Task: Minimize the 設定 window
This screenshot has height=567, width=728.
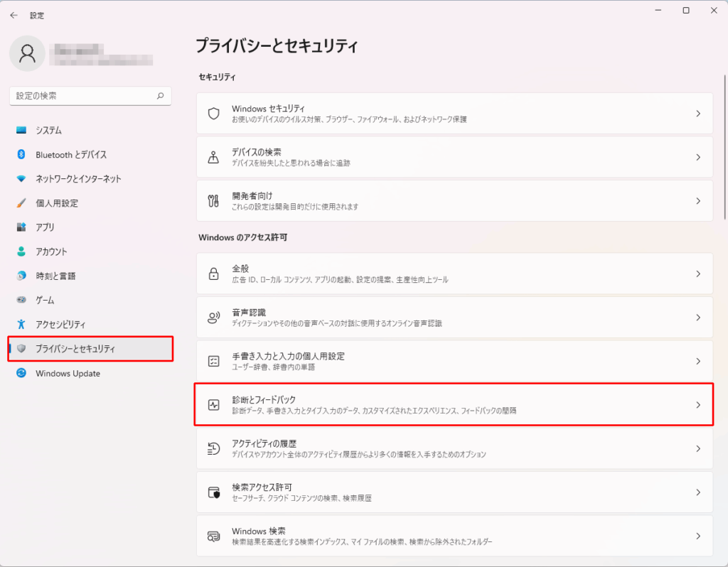Action: (x=658, y=10)
